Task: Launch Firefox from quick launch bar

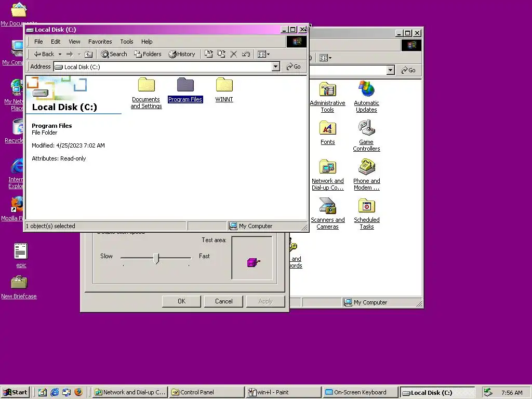Action: tap(78, 392)
